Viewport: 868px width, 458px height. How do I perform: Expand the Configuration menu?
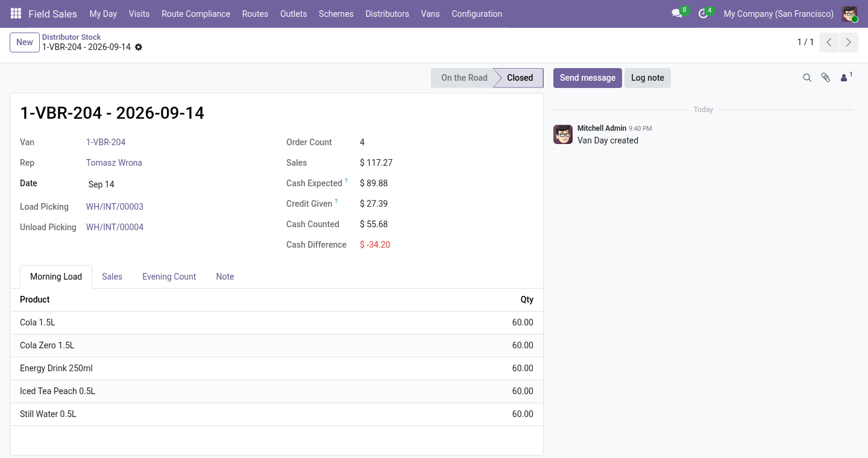[477, 14]
